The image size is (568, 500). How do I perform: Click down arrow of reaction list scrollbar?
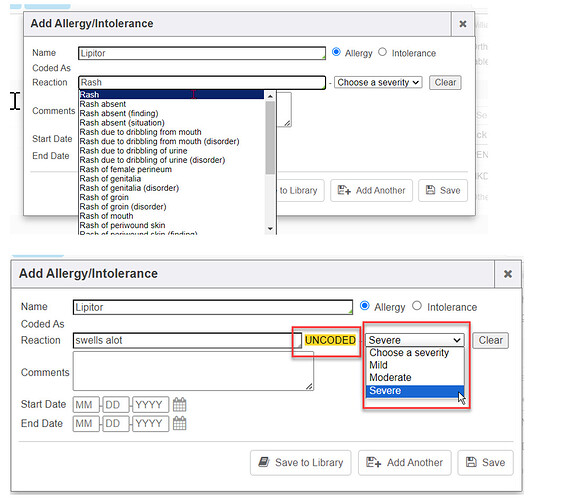coord(270,229)
